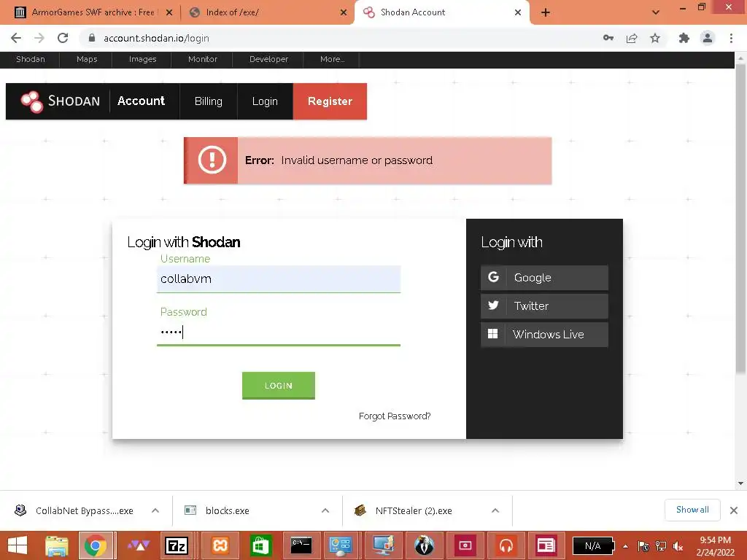The height and width of the screenshot is (560, 747).
Task: Close the downloads bar
Action: click(734, 510)
